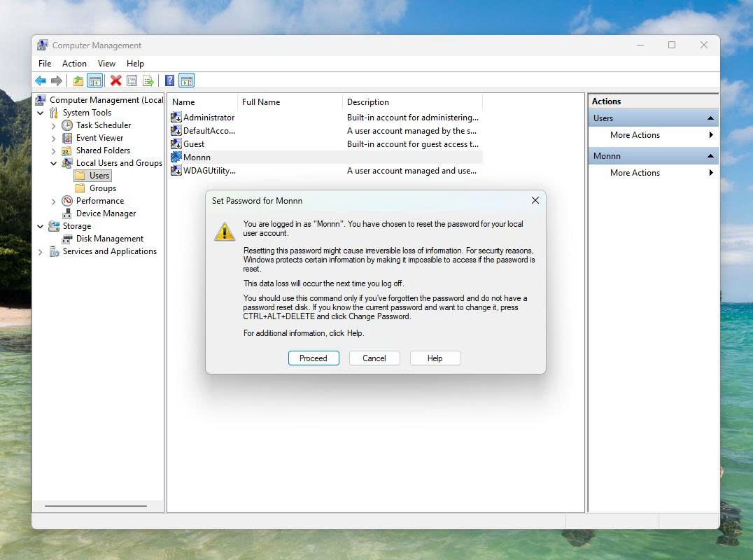This screenshot has height=560, width=753.
Task: Toggle Show/Hide Console Tree toolbar icon
Action: pos(95,80)
